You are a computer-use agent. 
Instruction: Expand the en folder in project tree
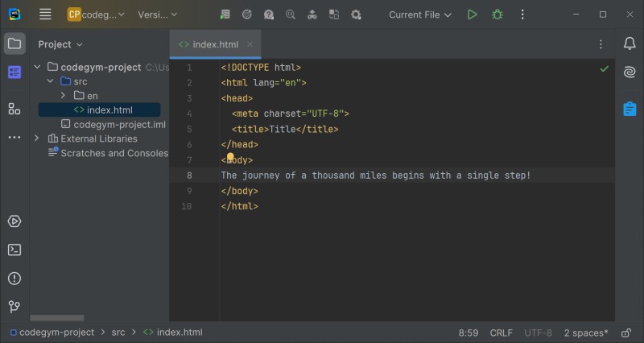tap(63, 96)
